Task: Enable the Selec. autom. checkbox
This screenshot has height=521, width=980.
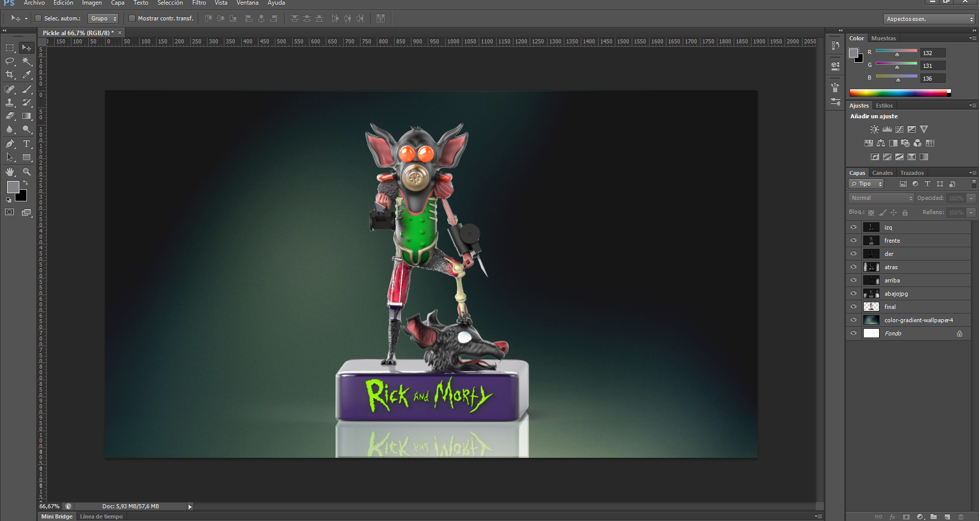Action: pyautogui.click(x=38, y=18)
